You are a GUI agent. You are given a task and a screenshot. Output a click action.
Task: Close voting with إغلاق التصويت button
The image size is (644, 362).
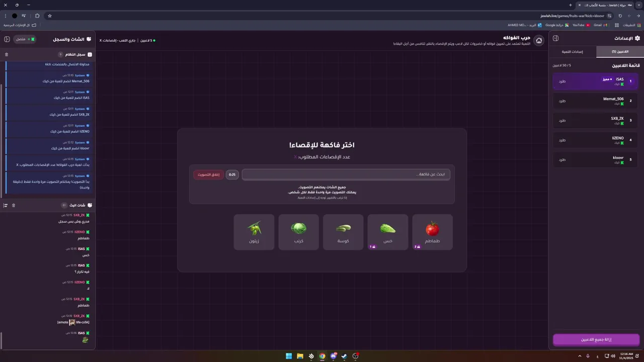click(x=208, y=174)
